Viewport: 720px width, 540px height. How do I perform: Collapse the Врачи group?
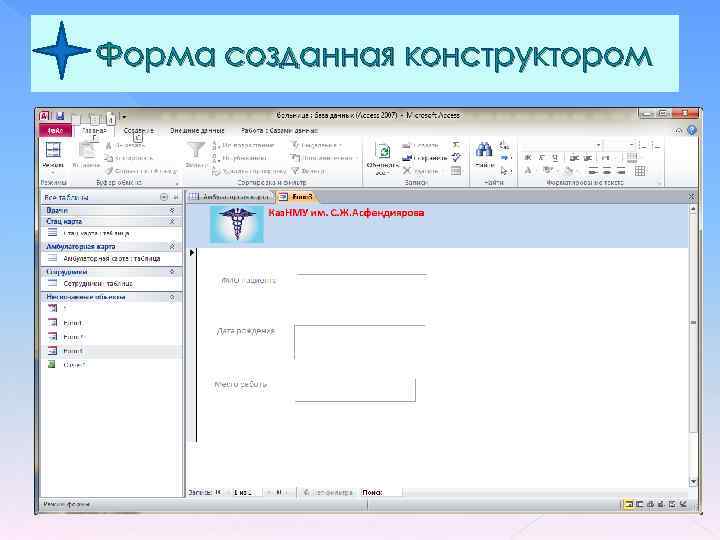tap(172, 210)
